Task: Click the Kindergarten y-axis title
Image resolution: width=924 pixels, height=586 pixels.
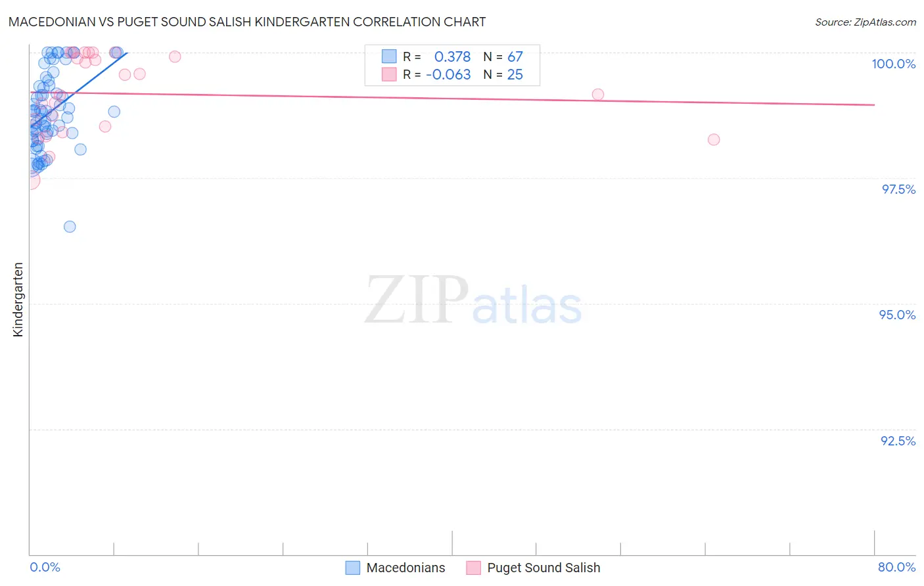Action: pyautogui.click(x=18, y=300)
